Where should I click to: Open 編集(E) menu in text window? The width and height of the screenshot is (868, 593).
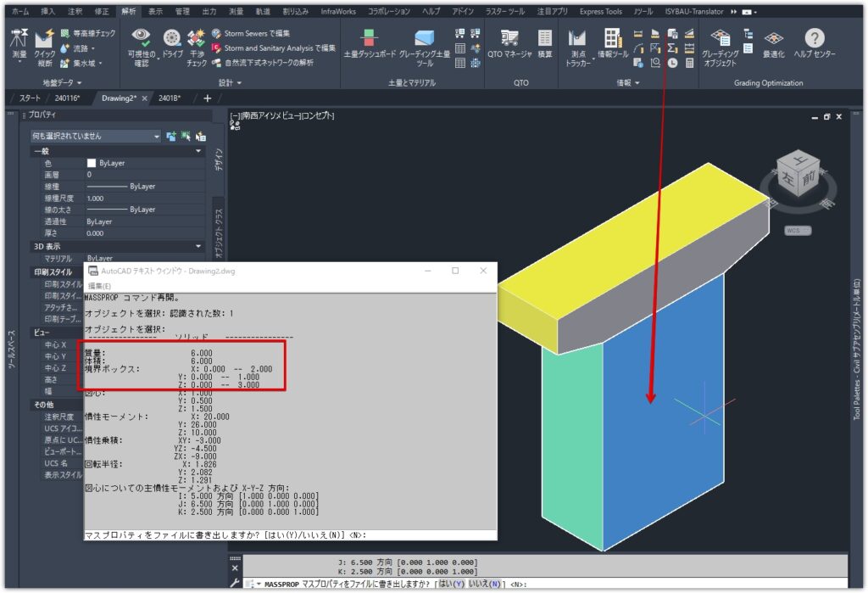coord(100,286)
